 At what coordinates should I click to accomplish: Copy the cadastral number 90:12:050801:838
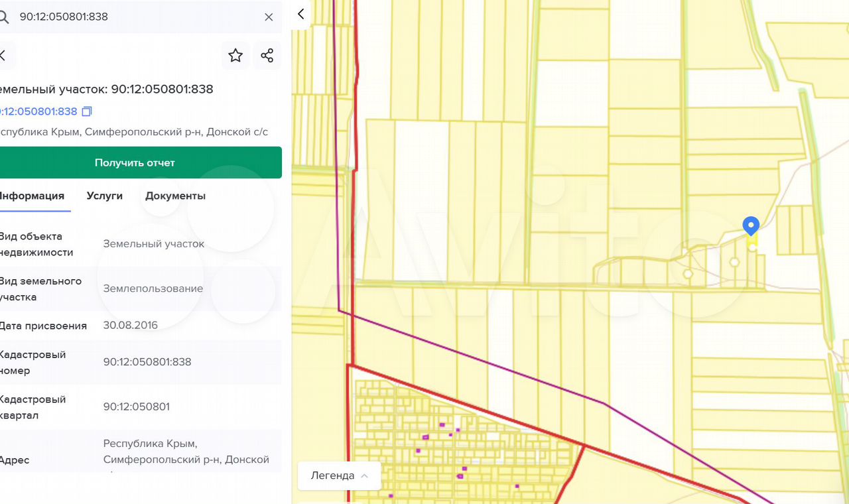click(x=87, y=111)
